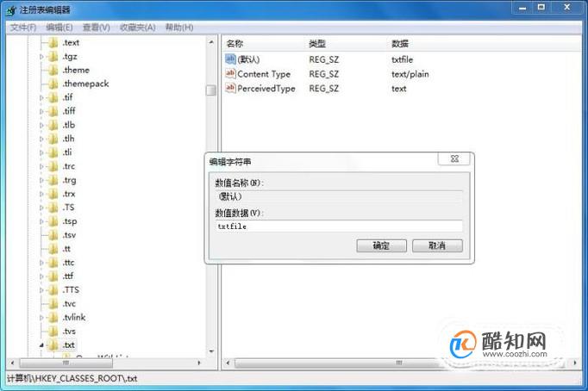Expand the .tiff tree node arrow
The height and width of the screenshot is (391, 588).
[x=41, y=112]
